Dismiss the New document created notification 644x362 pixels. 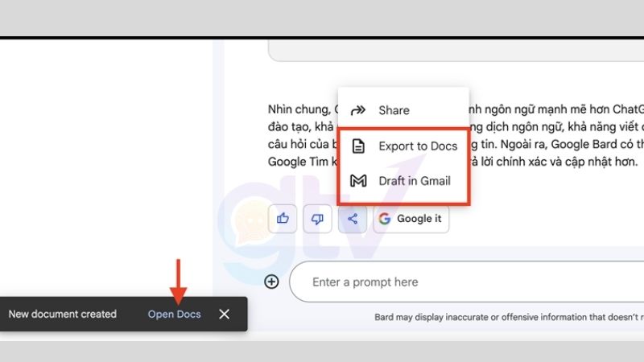click(x=225, y=314)
